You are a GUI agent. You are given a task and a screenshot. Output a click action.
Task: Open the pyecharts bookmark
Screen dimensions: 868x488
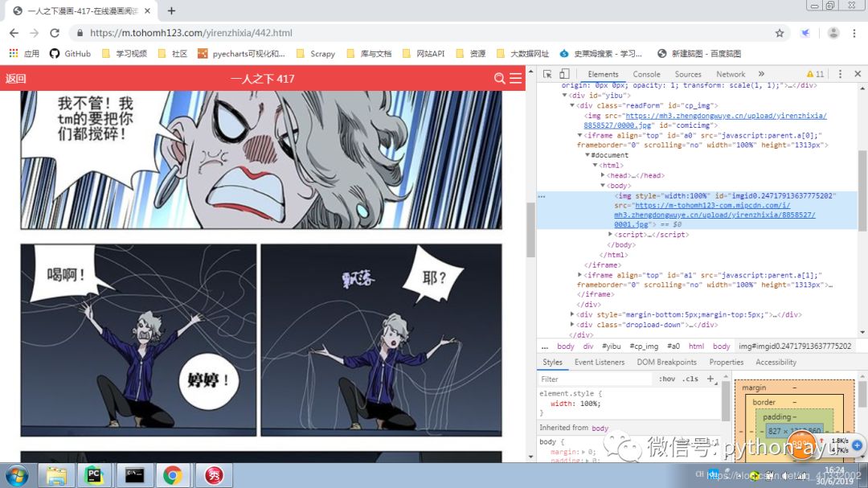tap(241, 54)
